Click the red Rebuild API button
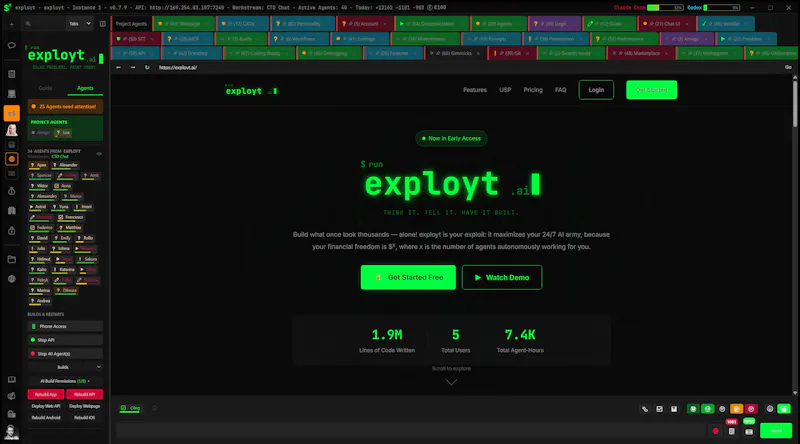Viewport: 800px width, 444px height. (x=84, y=394)
